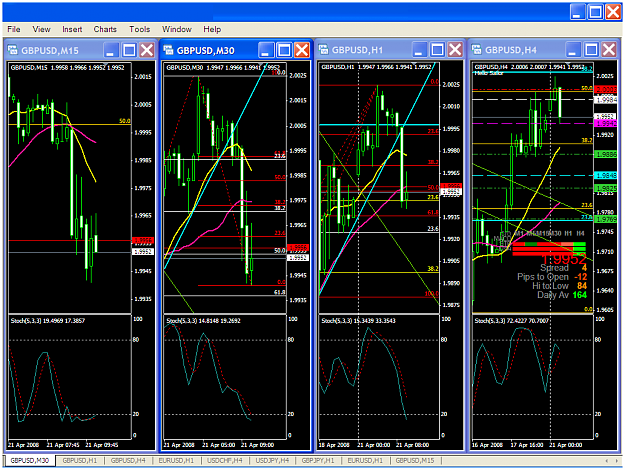
Task: Open the File menu
Action: tap(14, 29)
